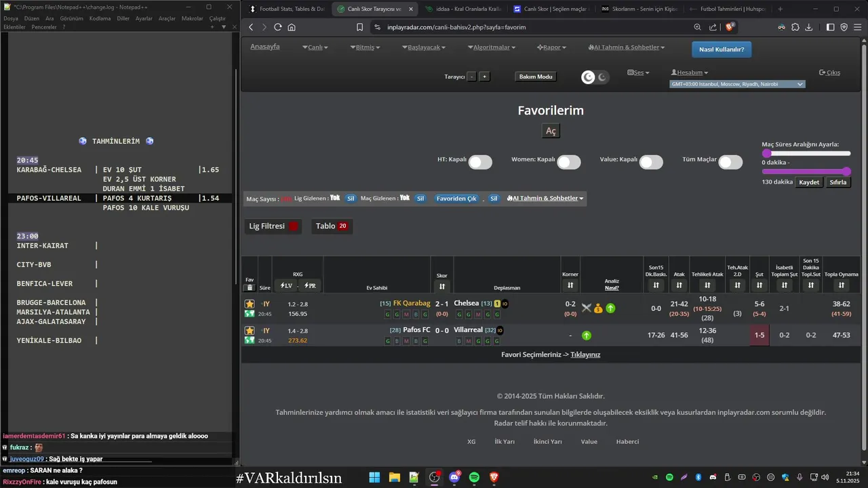Sort by Korner column arrows

pyautogui.click(x=570, y=285)
